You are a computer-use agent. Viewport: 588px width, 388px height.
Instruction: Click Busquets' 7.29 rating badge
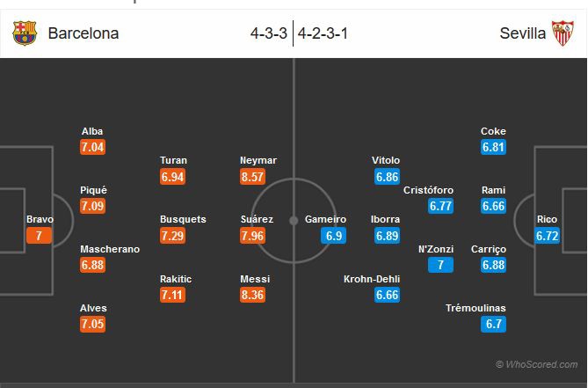tap(174, 235)
